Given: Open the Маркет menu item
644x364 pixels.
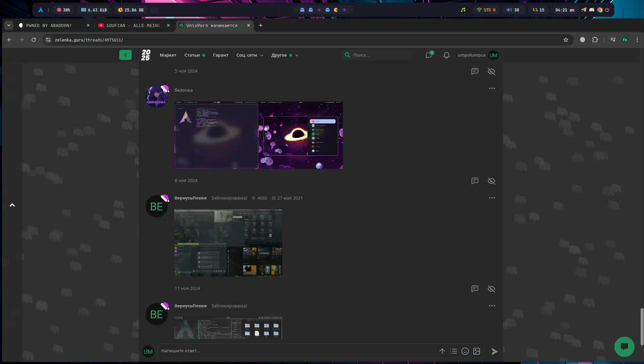Looking at the screenshot, I should pyautogui.click(x=168, y=55).
